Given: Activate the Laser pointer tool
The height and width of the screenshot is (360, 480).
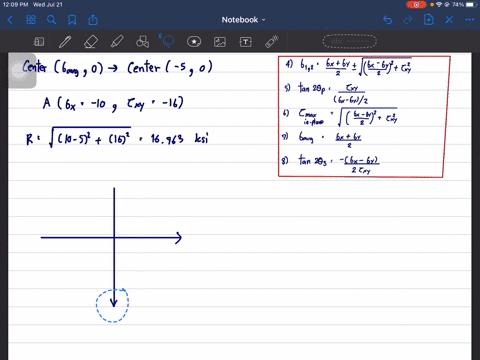Looking at the screenshot, I should 272,41.
